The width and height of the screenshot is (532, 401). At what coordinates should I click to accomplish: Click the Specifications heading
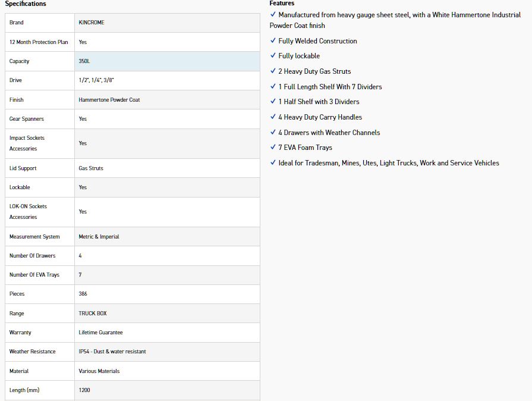point(26,4)
